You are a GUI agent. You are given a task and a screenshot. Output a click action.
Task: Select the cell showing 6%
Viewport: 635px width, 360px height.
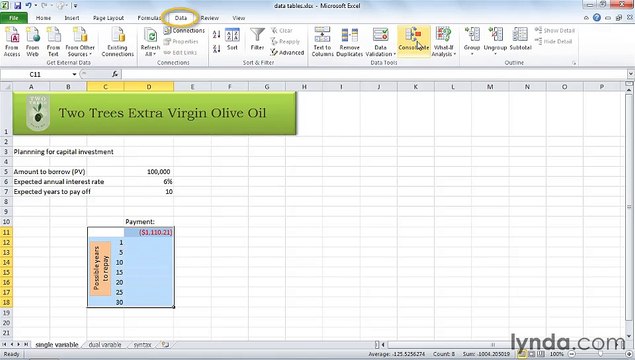149,182
